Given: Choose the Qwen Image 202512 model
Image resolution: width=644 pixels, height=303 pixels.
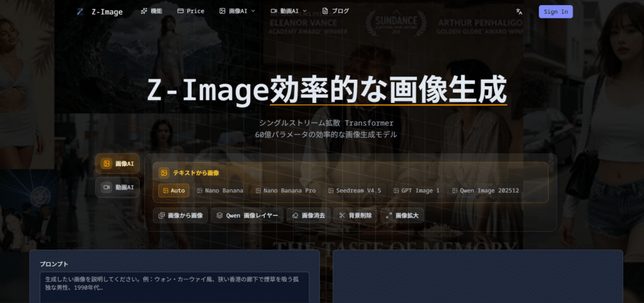Looking at the screenshot, I should point(486,190).
